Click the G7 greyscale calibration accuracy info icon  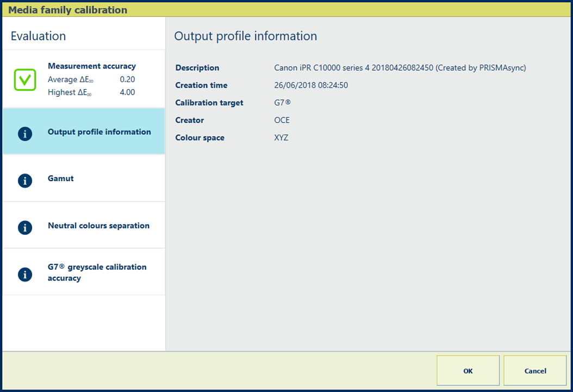[x=25, y=275]
